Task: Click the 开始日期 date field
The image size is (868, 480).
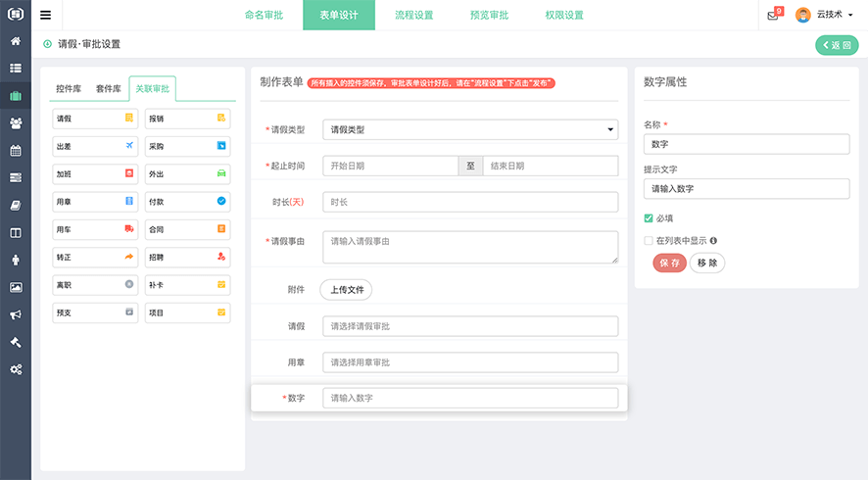Action: 390,166
